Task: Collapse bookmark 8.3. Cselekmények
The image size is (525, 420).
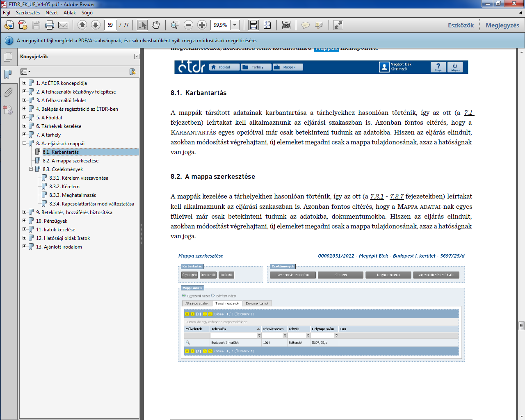Action: [31, 169]
